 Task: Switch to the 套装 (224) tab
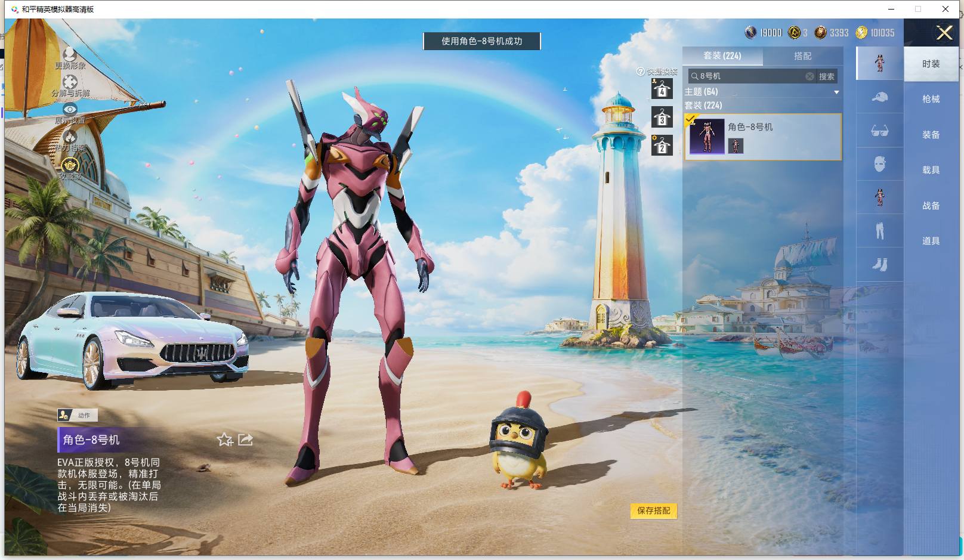tap(722, 55)
